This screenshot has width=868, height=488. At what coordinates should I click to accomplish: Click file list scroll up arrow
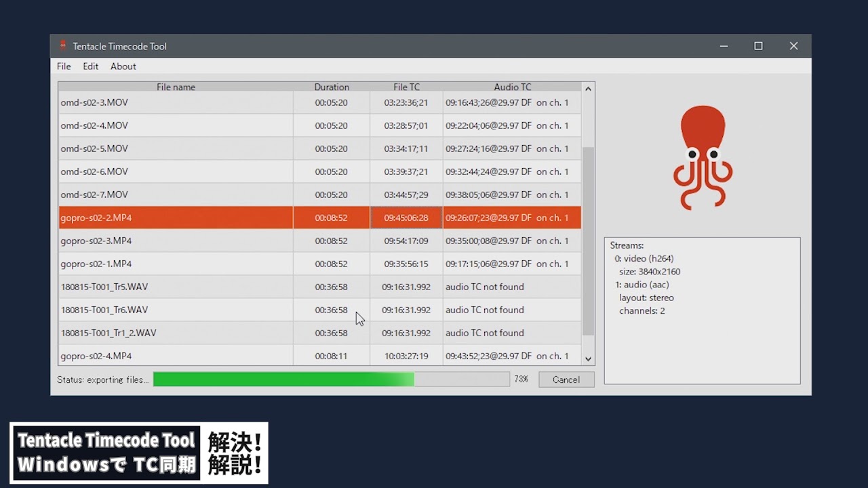pos(588,89)
